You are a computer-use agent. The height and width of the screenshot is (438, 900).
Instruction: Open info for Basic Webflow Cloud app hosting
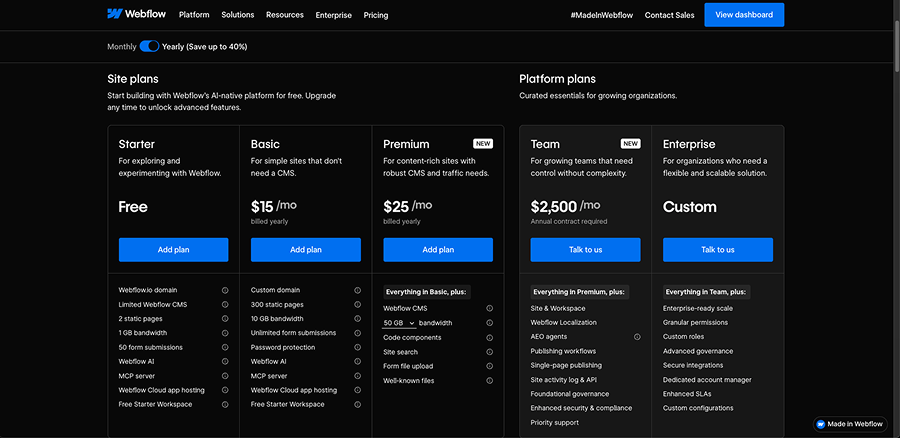[358, 390]
